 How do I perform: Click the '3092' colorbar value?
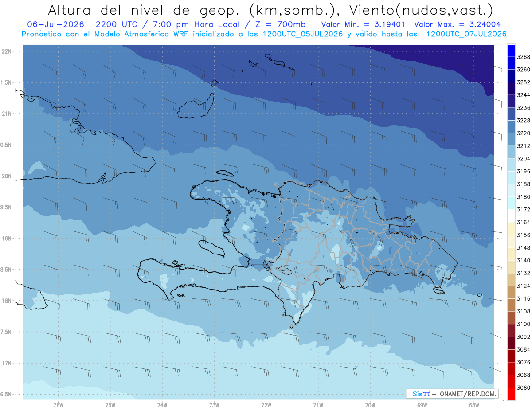524,337
